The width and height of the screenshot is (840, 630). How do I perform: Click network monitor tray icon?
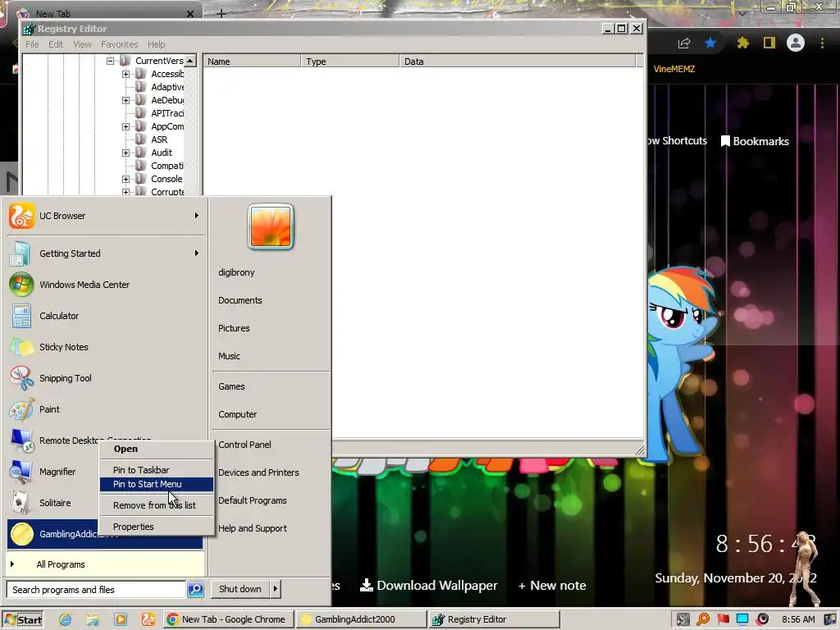point(742,619)
